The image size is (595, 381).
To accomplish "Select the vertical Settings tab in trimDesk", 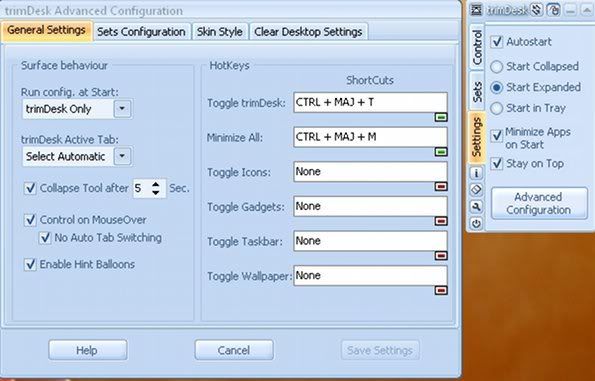I will (477, 137).
